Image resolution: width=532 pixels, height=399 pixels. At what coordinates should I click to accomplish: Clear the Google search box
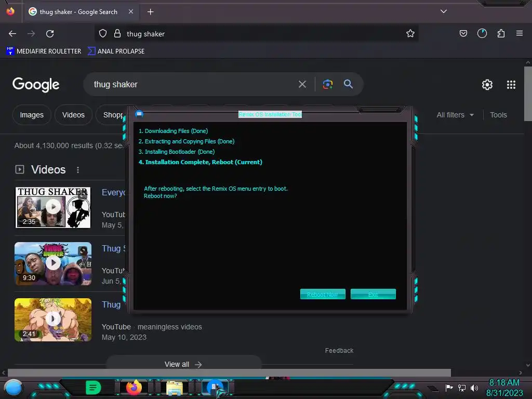coord(302,84)
